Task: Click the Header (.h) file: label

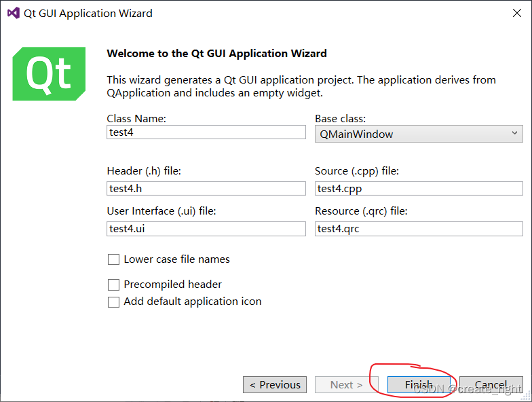Action: tap(144, 171)
